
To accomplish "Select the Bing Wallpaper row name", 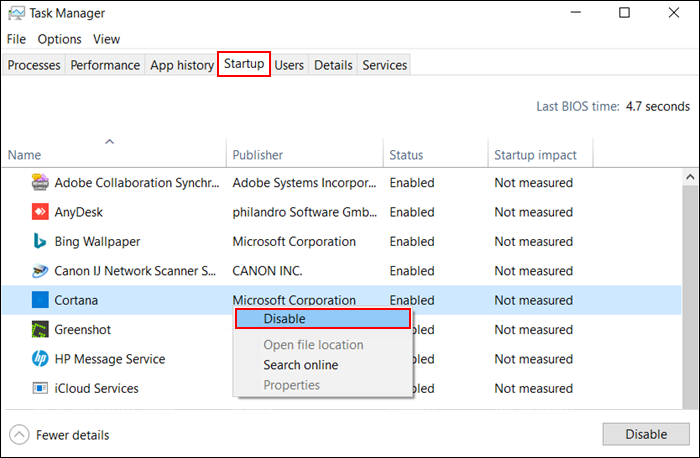I will [x=97, y=241].
